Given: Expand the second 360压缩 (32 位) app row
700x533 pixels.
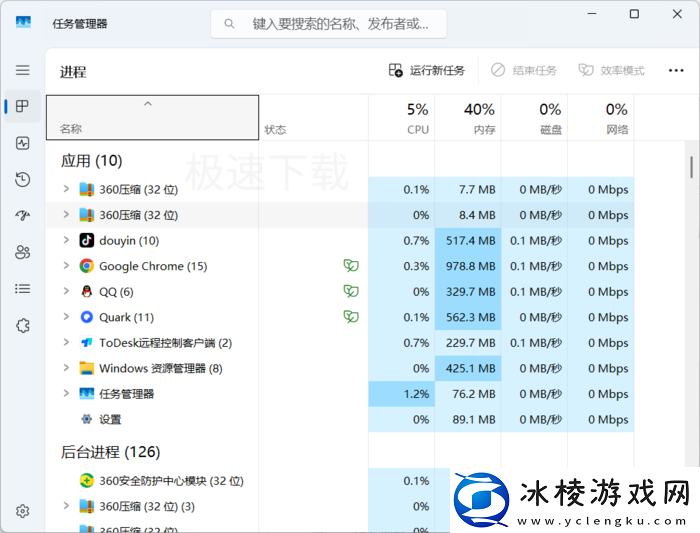Looking at the screenshot, I should (x=66, y=214).
